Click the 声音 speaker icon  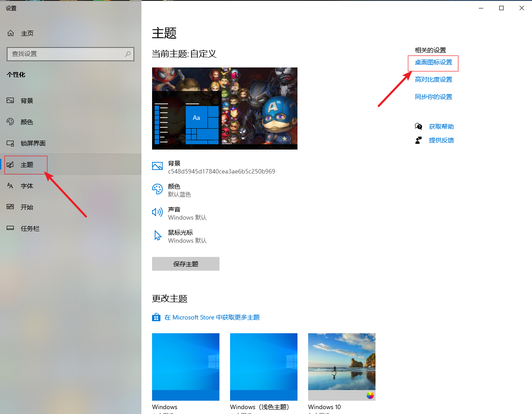pyautogui.click(x=157, y=213)
